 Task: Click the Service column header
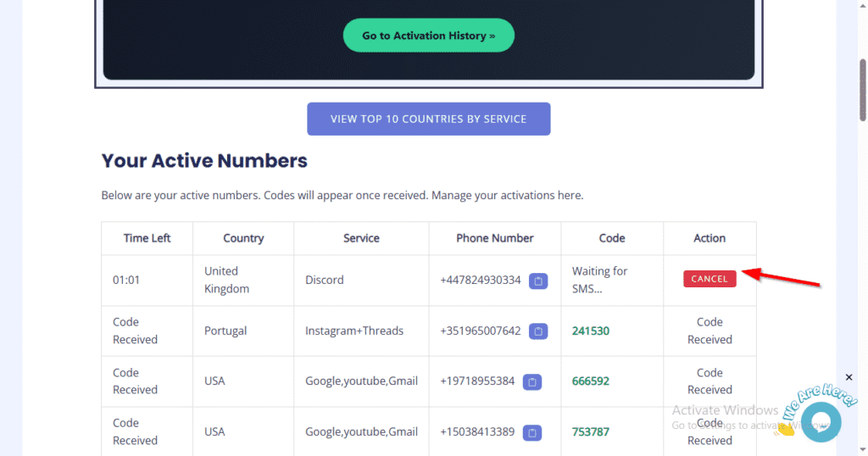click(x=361, y=238)
